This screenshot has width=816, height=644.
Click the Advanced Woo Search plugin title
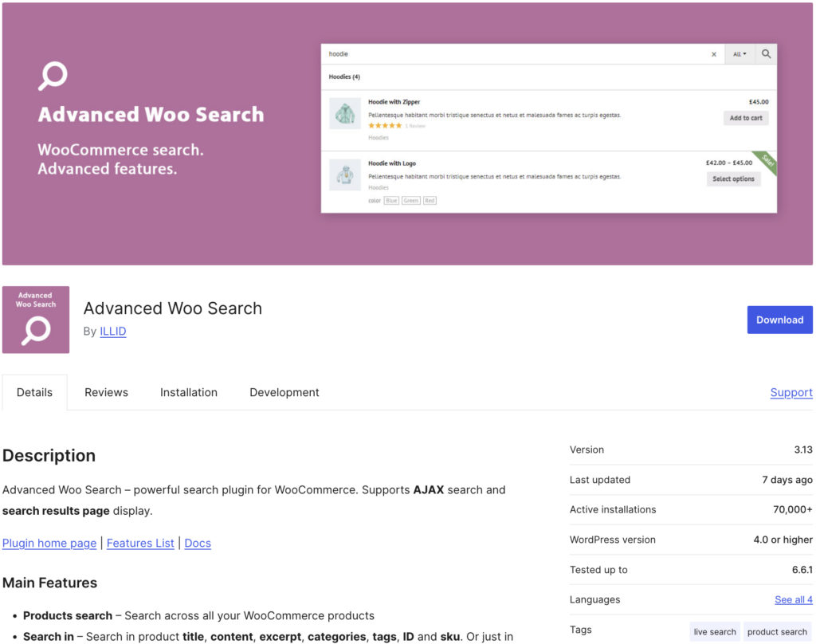click(173, 308)
